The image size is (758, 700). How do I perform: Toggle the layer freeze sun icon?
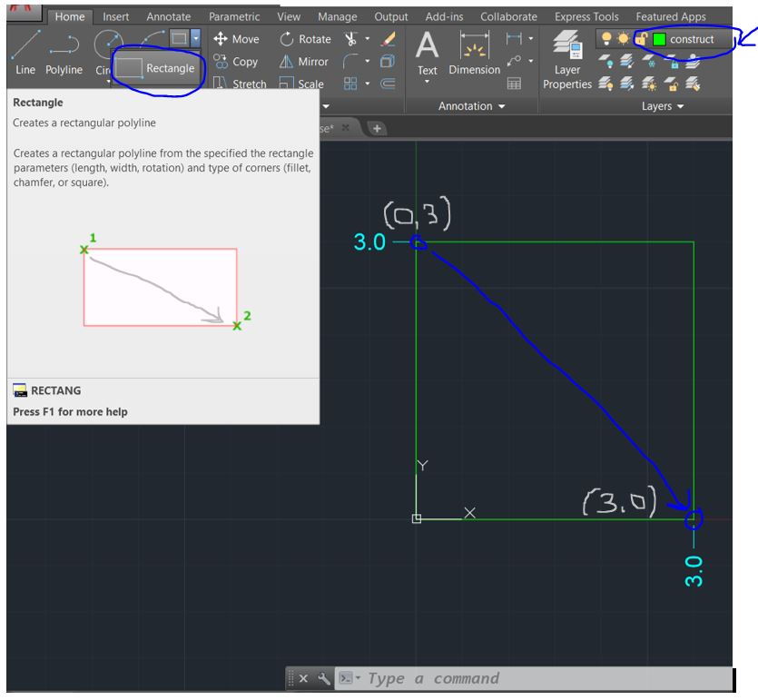point(623,39)
